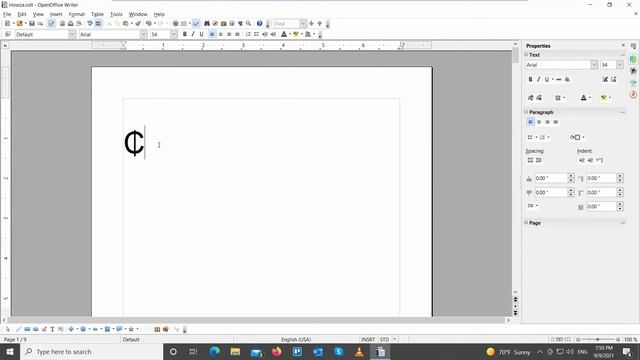
Task: Open the Arial font name dropdown in toolbar
Action: pyautogui.click(x=143, y=35)
